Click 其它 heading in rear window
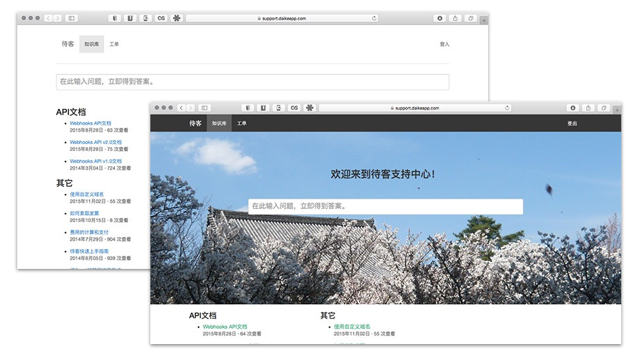 pos(65,183)
